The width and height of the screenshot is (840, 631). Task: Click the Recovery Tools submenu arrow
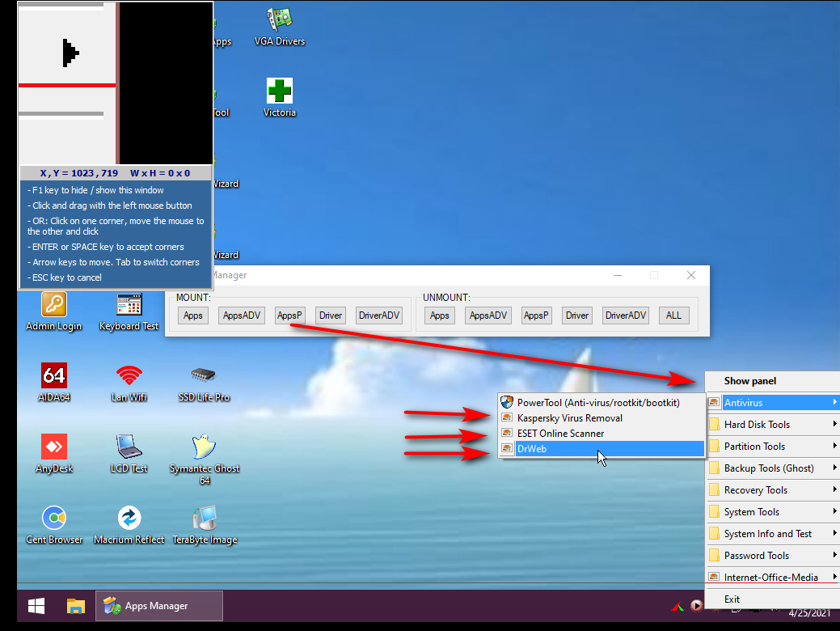click(834, 489)
